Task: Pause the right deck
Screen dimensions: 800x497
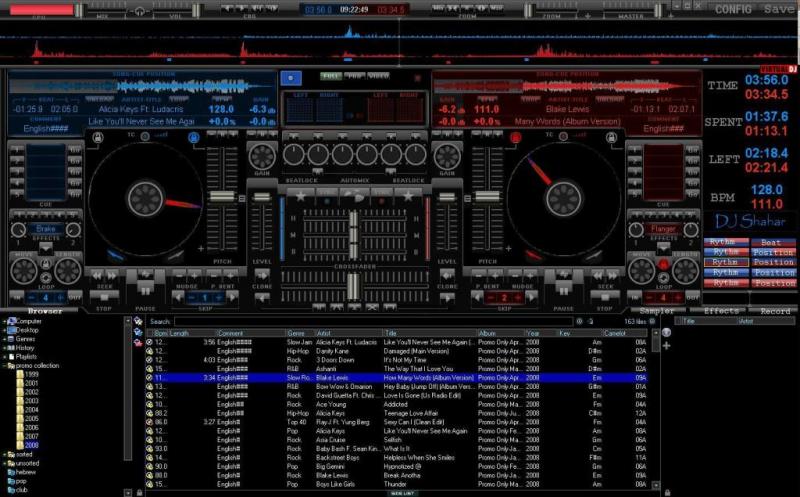Action: [563, 291]
